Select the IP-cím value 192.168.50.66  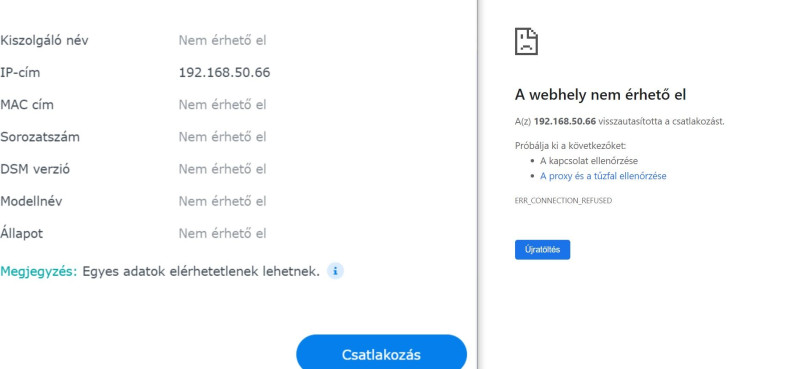click(x=224, y=72)
